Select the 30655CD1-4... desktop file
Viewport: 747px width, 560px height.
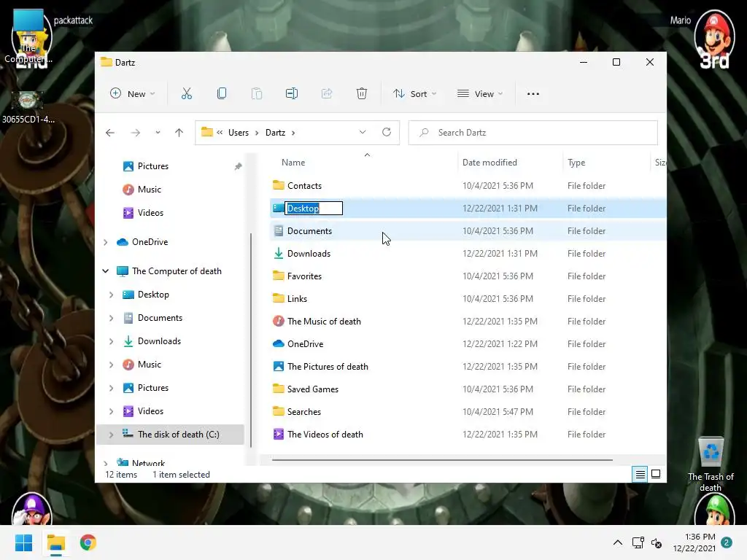click(28, 107)
